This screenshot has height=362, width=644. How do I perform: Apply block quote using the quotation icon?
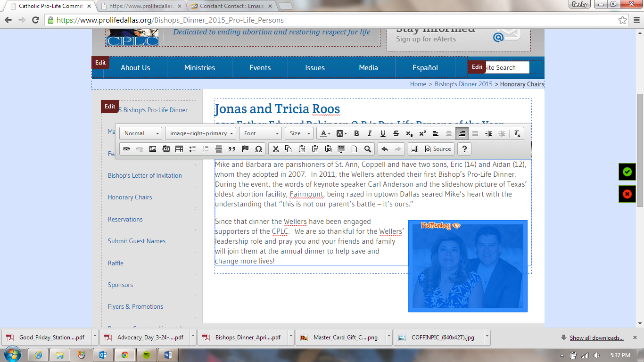(x=232, y=149)
